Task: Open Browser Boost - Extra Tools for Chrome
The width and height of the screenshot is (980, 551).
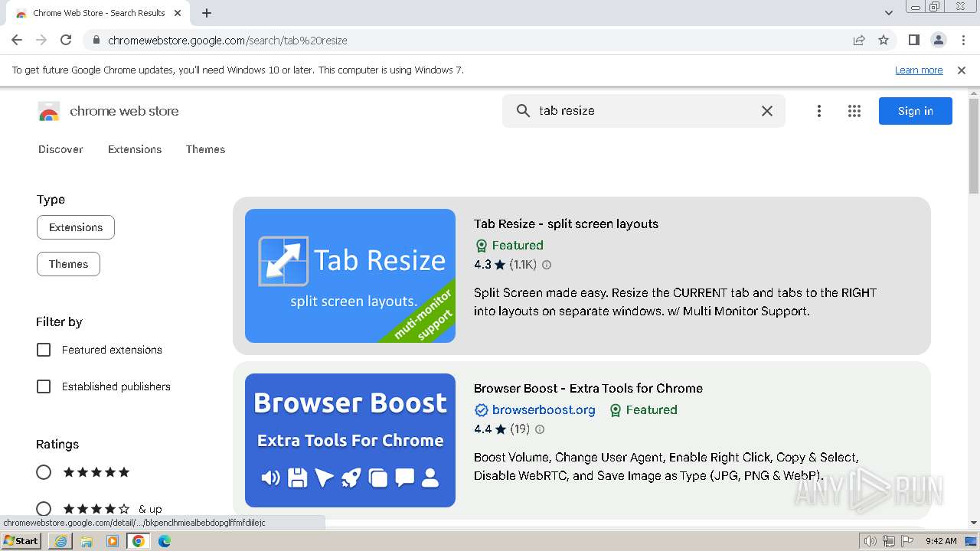Action: pos(588,388)
